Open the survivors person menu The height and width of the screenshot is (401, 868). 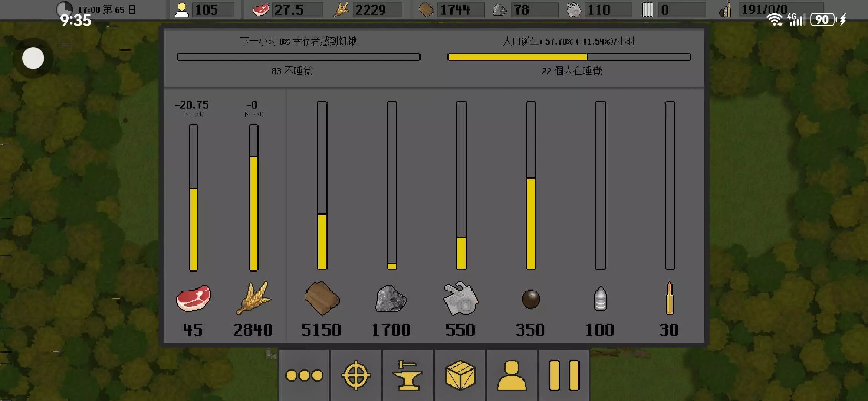click(512, 375)
